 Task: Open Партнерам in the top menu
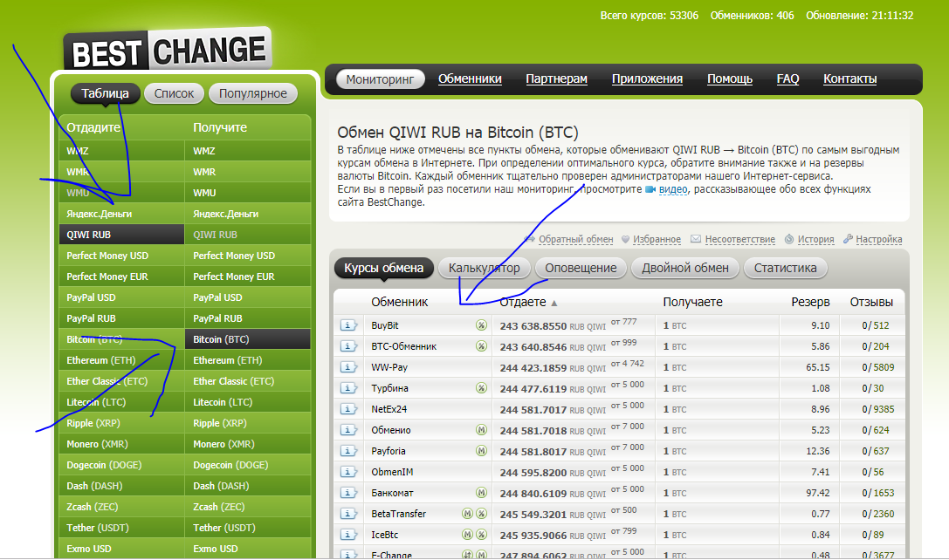[556, 79]
